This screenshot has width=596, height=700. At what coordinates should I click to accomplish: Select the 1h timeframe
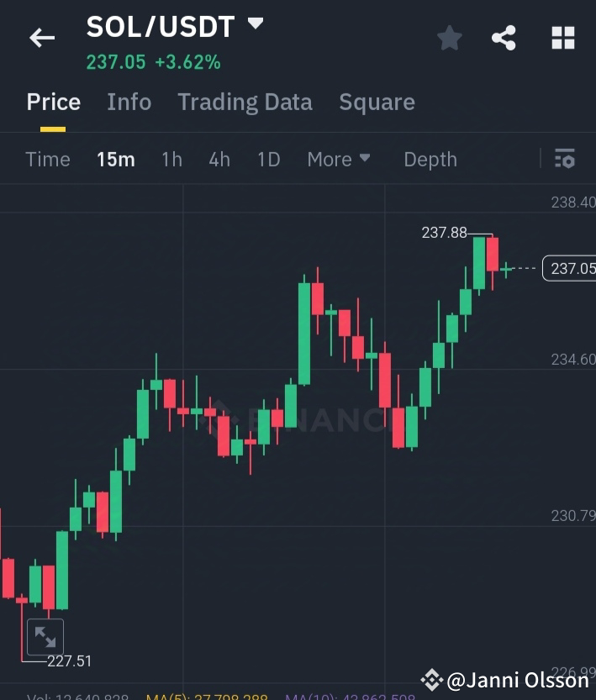pos(171,159)
